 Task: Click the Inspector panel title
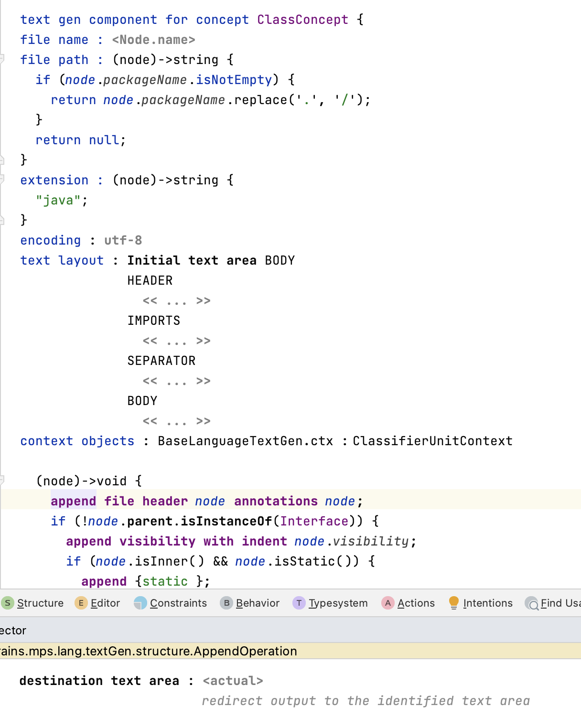pyautogui.click(x=13, y=631)
